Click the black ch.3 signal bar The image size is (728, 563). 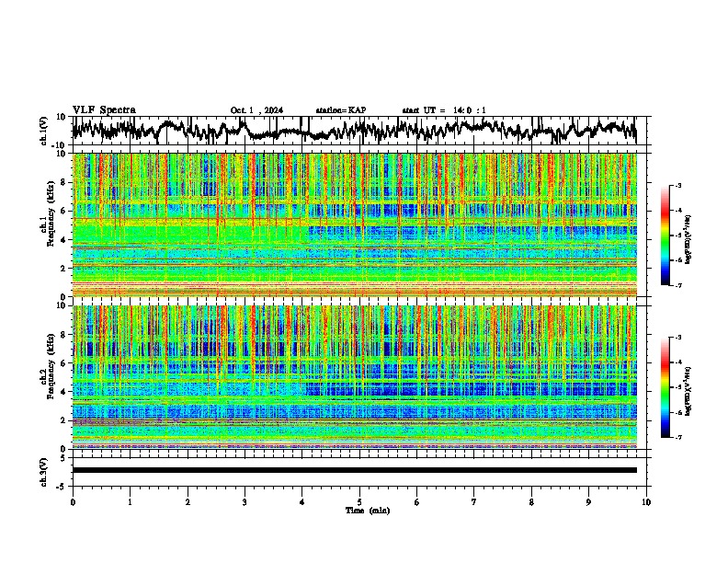[x=354, y=470]
